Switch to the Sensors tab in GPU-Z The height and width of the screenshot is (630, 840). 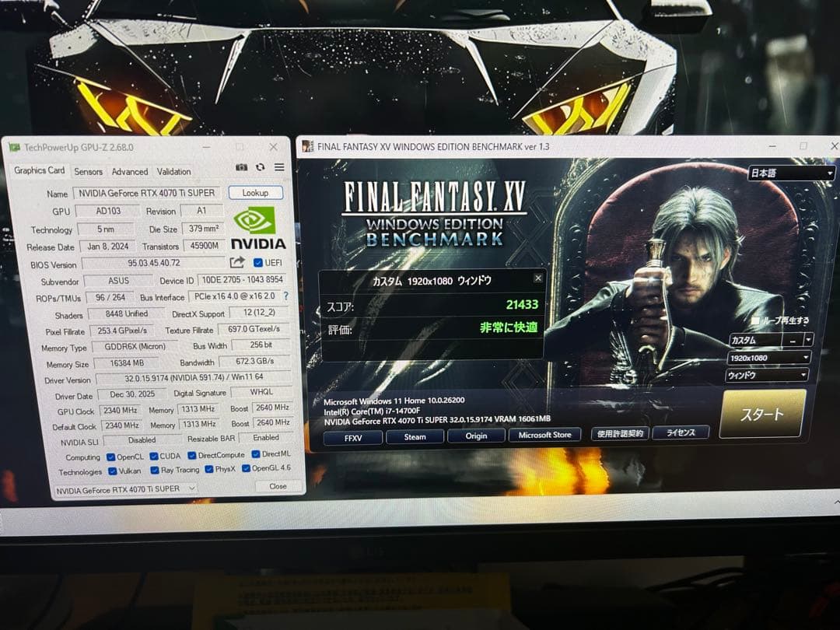(x=87, y=171)
